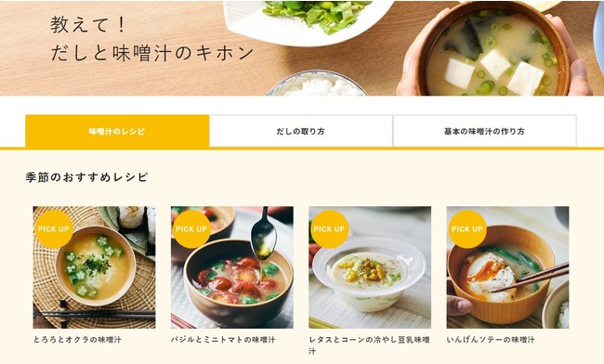Click the rice bowl in the hero banner
Screen dimensions: 604x364
point(317,84)
